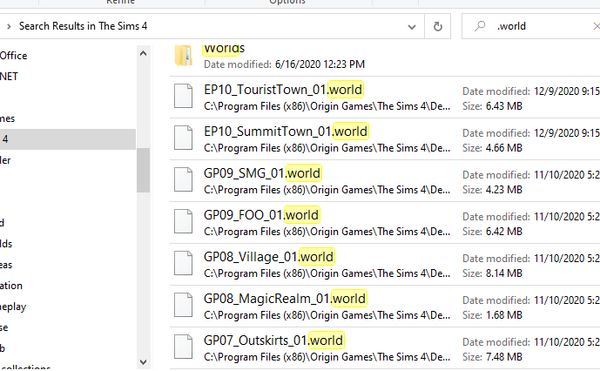Image resolution: width=600 pixels, height=371 pixels.
Task: Click the navigation pane scrollbar thumb
Action: click(x=143, y=170)
